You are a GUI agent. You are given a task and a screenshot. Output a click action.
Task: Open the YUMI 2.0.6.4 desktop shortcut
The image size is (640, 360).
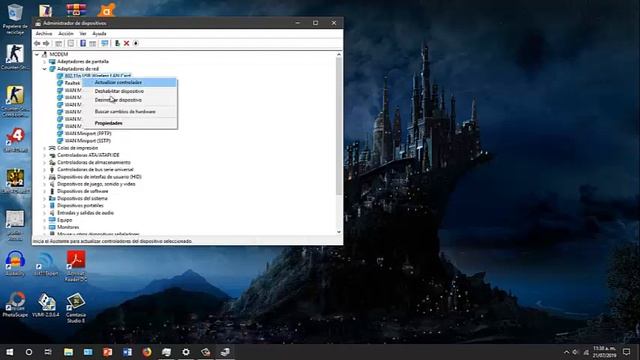pos(45,304)
